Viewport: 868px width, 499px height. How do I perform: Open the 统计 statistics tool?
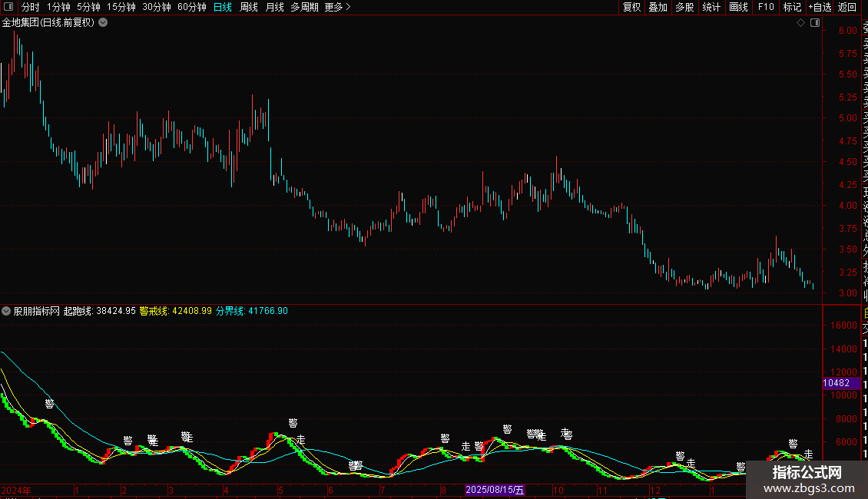coord(711,7)
